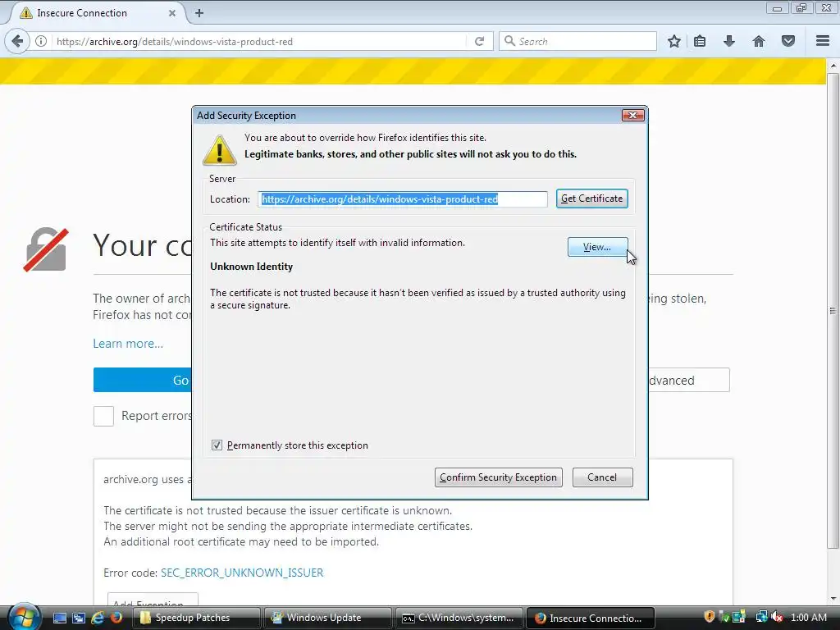Launch Internet Explorer from quick launch
This screenshot has height=630, width=840.
[98, 618]
